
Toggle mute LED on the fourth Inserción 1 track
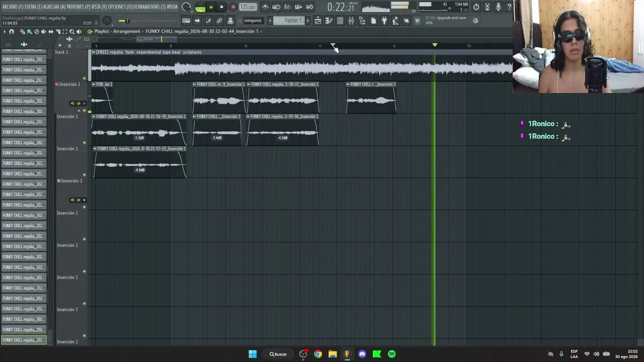(84, 207)
